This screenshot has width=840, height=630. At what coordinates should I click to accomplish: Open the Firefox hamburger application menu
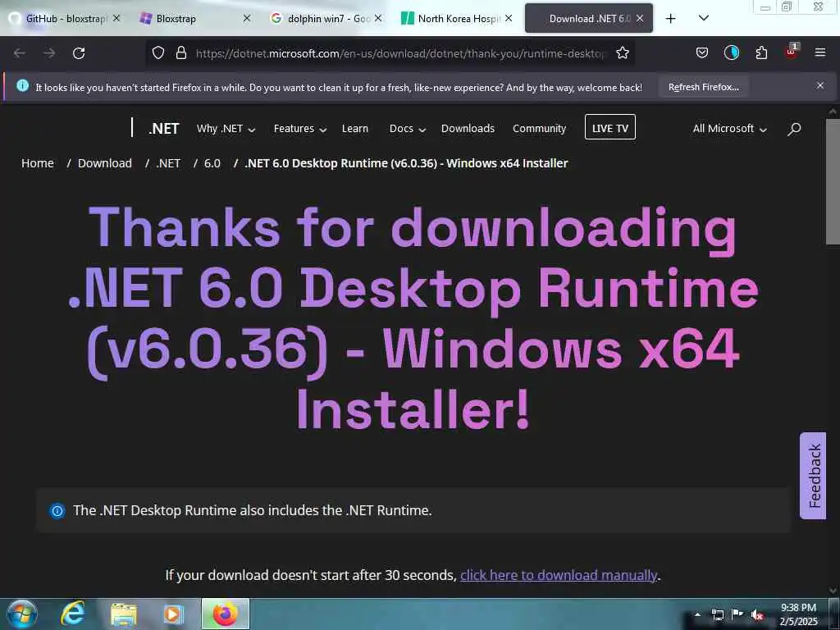tap(819, 52)
